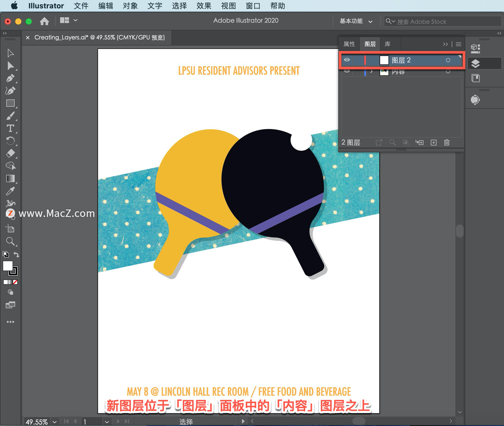The height and width of the screenshot is (426, 504).
Task: Click the Create New Layer icon
Action: pos(434,142)
